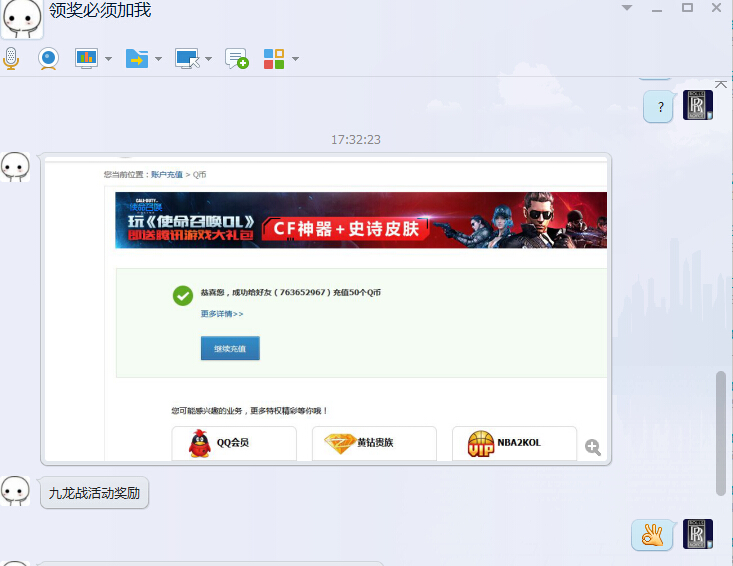Click sender avatar beside the screenshot message

15,166
